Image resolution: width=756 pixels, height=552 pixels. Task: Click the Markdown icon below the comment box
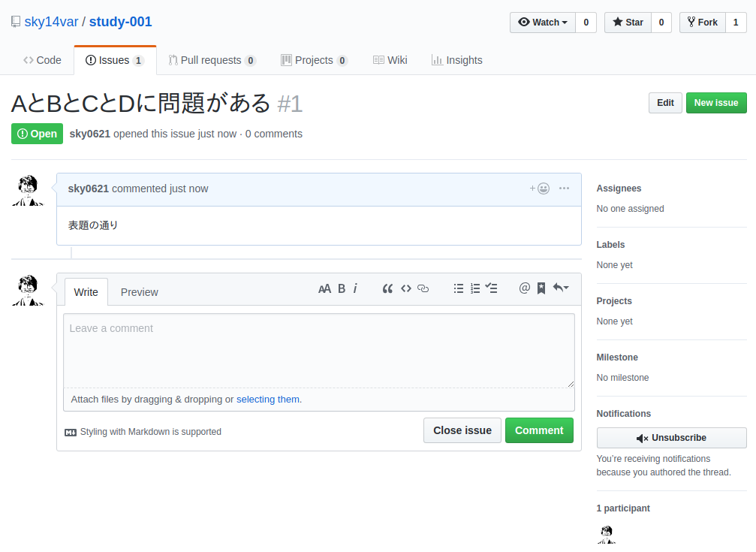(x=71, y=433)
